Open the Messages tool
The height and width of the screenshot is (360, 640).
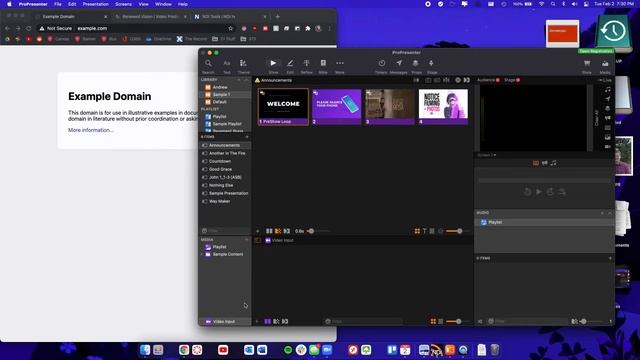399,66
